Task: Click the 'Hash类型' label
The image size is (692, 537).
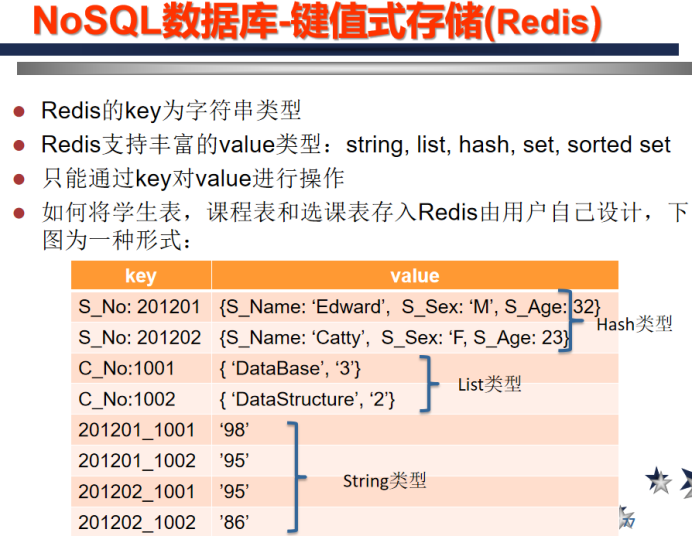Action: pos(634,324)
